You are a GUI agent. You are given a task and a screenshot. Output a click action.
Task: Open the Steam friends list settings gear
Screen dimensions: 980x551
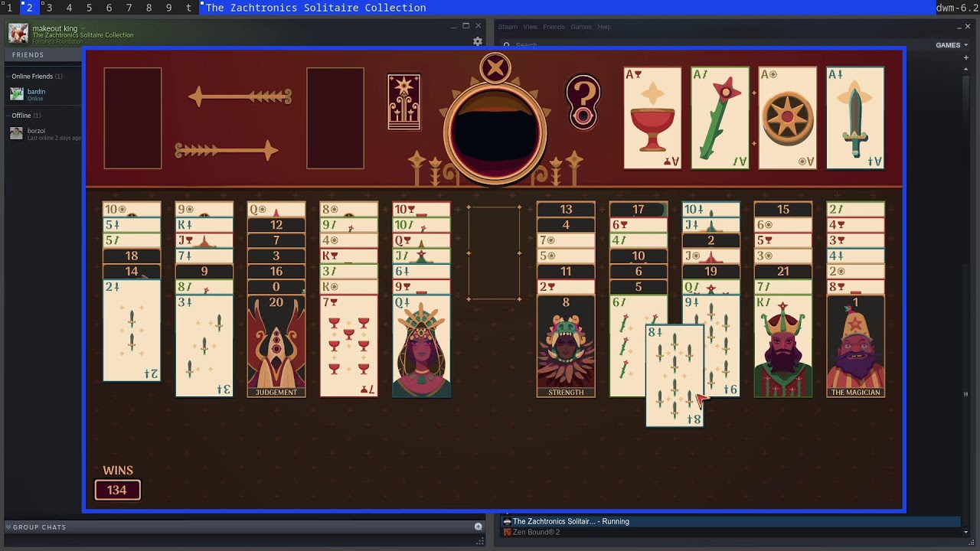[478, 41]
